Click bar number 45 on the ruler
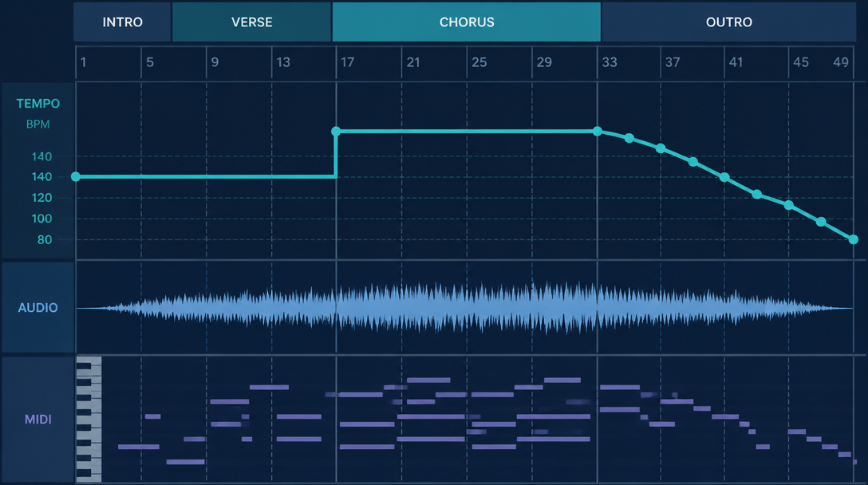The image size is (868, 485). [x=801, y=62]
